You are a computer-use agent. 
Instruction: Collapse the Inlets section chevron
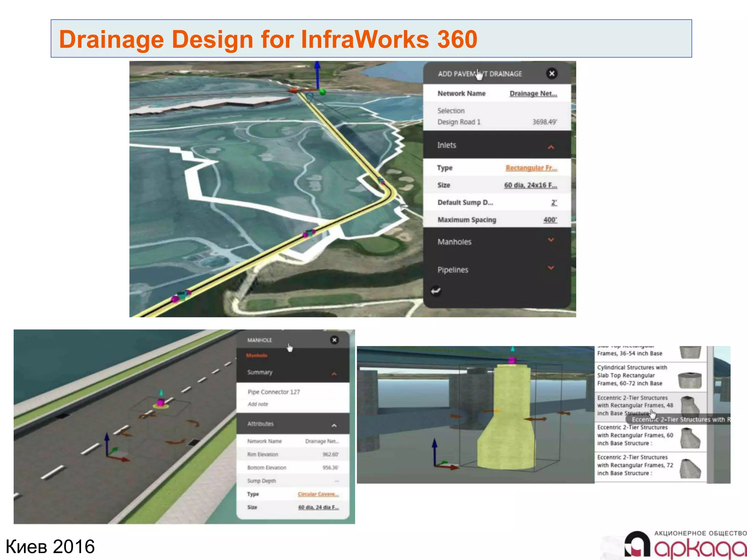click(x=551, y=147)
